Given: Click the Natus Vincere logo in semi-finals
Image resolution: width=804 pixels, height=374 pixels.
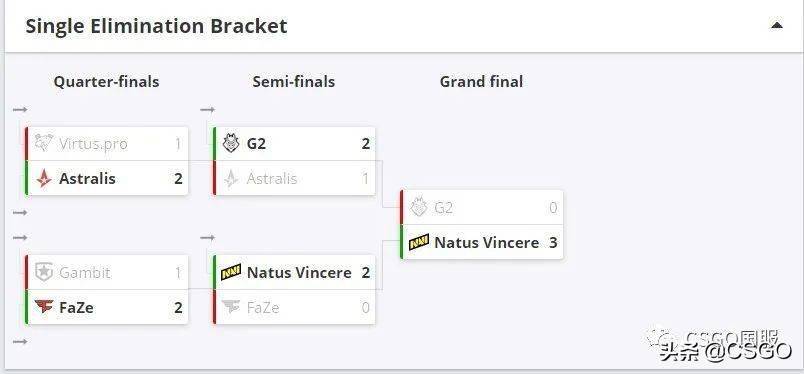Looking at the screenshot, I should pos(231,272).
